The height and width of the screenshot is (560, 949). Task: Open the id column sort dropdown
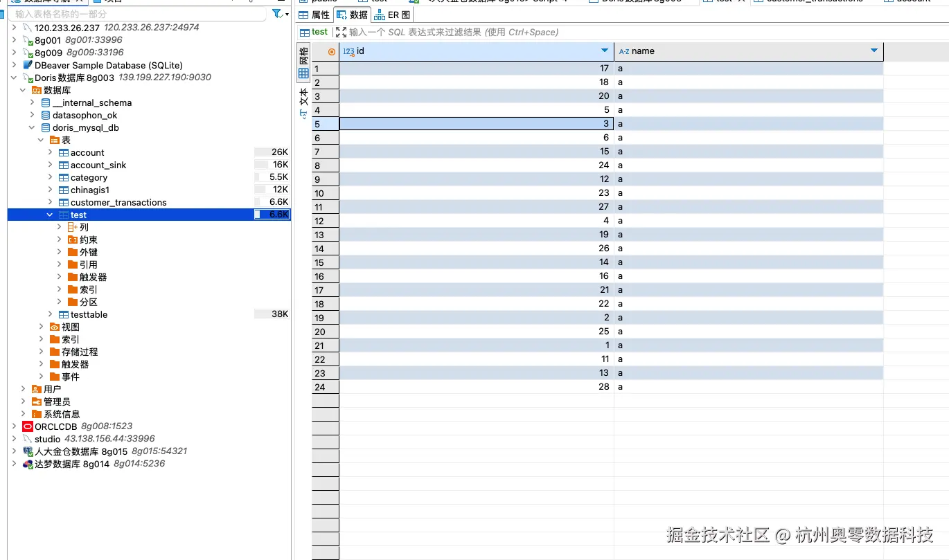click(x=604, y=51)
